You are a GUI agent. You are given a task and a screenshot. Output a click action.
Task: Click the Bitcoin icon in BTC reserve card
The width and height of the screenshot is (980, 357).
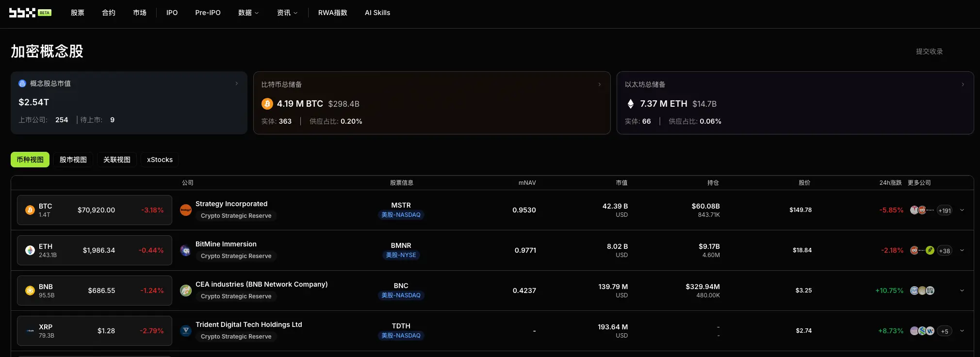click(267, 104)
